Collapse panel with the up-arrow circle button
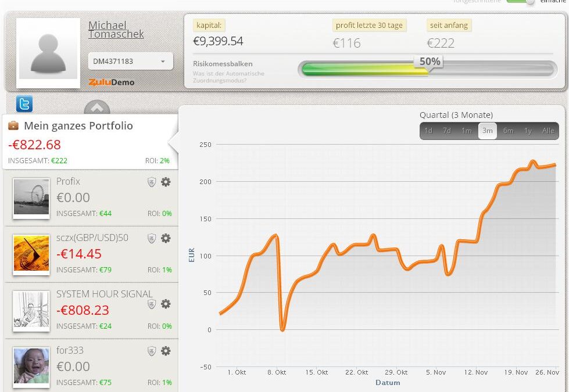The height and width of the screenshot is (392, 569). point(97,109)
